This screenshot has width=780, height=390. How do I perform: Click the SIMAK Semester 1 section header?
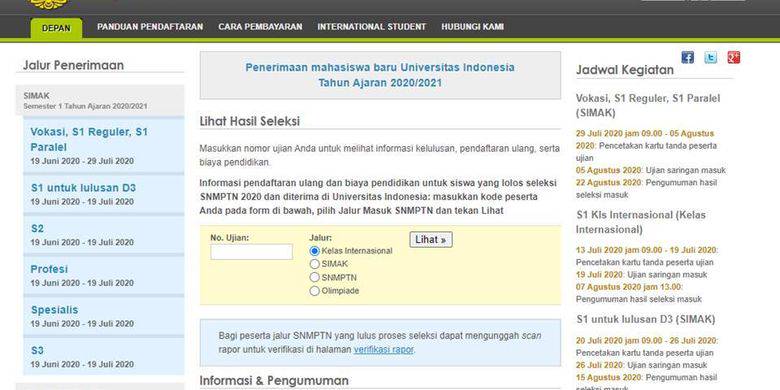point(100,100)
